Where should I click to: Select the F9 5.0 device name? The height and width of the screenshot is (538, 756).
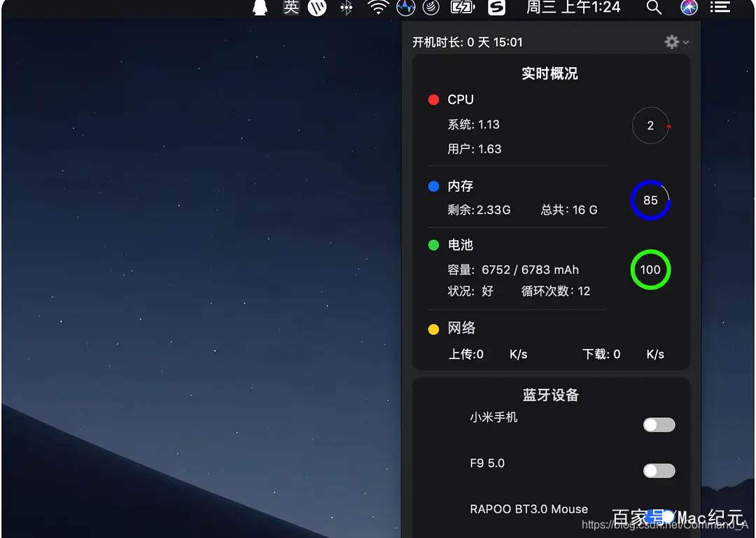pyautogui.click(x=487, y=463)
